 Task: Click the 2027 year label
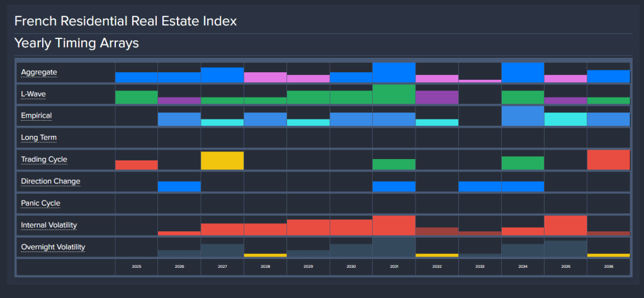click(x=222, y=267)
